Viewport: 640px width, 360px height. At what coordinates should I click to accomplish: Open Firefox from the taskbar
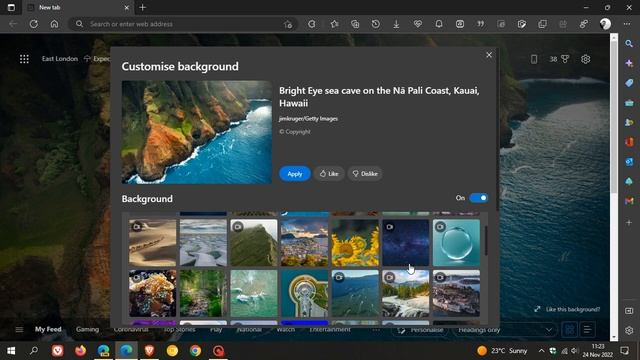point(80,351)
